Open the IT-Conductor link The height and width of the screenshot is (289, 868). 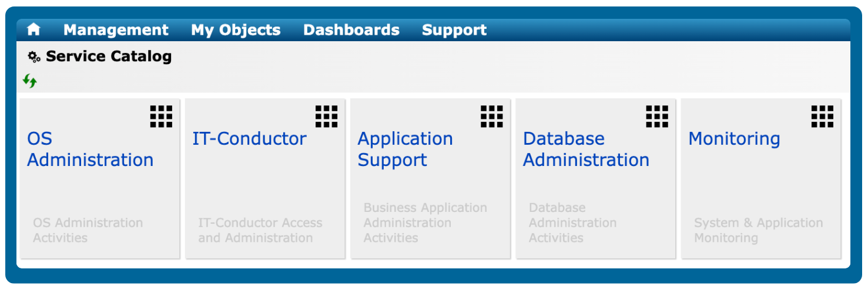tap(249, 139)
